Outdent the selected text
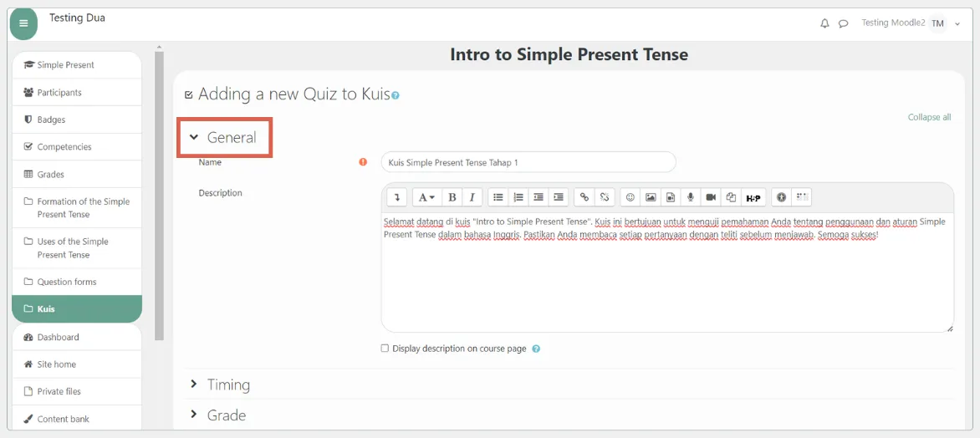This screenshot has height=438, width=980. (538, 197)
